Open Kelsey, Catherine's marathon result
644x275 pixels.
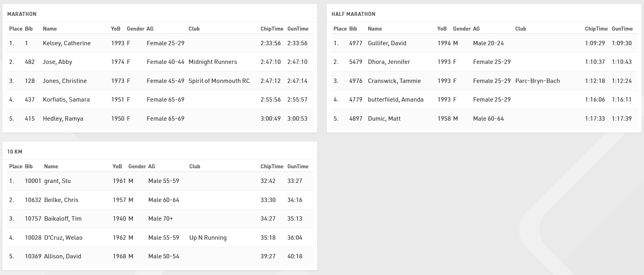(x=66, y=43)
